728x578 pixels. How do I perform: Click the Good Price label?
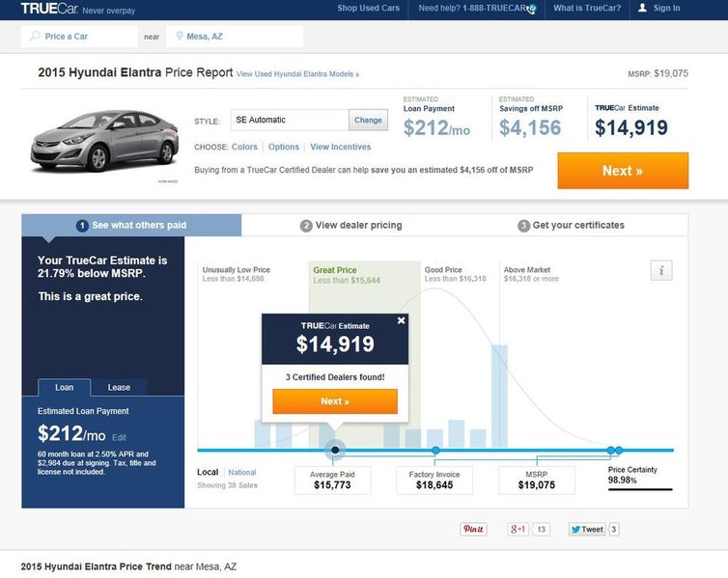443,269
